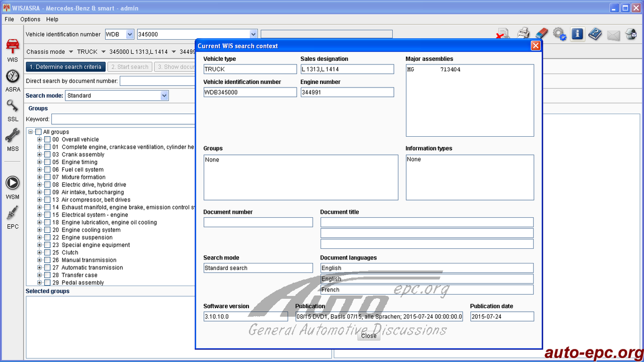Click the Engine number 344991 field
This screenshot has width=644, height=362.
pos(347,93)
